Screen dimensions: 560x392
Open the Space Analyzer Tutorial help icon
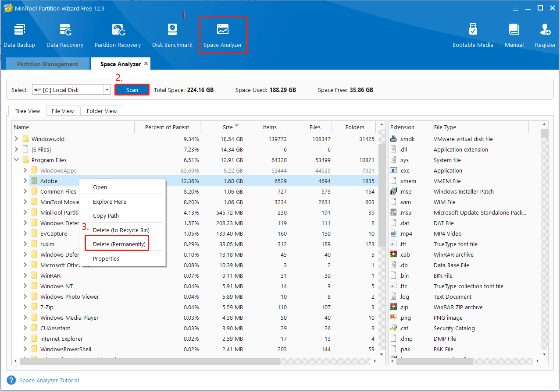point(11,380)
